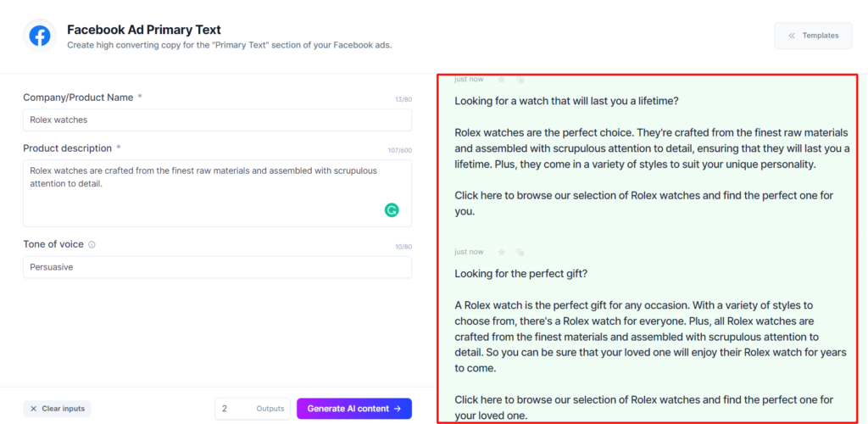
Task: Click the Grammarly icon in product description
Action: 392,209
